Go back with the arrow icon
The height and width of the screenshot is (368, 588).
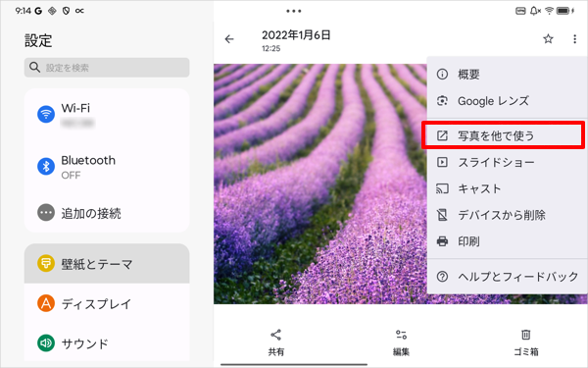[x=229, y=39]
